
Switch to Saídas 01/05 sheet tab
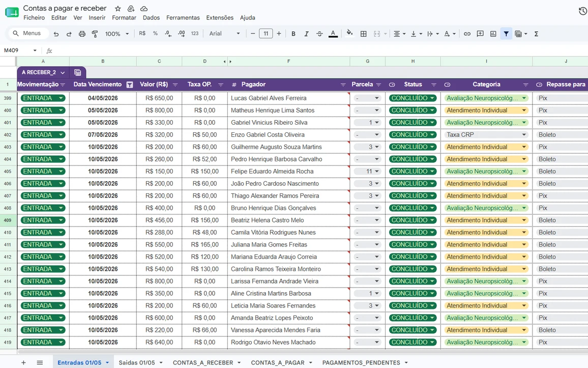137,362
